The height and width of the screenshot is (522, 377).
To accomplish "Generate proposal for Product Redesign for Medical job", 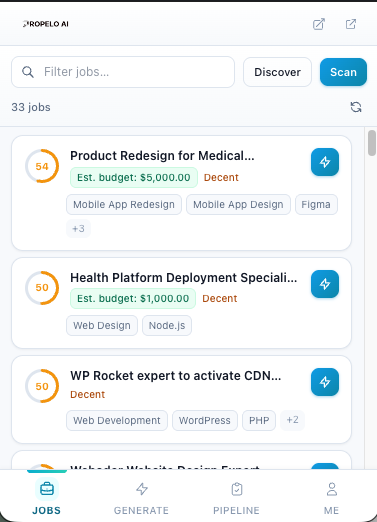I will (x=325, y=162).
